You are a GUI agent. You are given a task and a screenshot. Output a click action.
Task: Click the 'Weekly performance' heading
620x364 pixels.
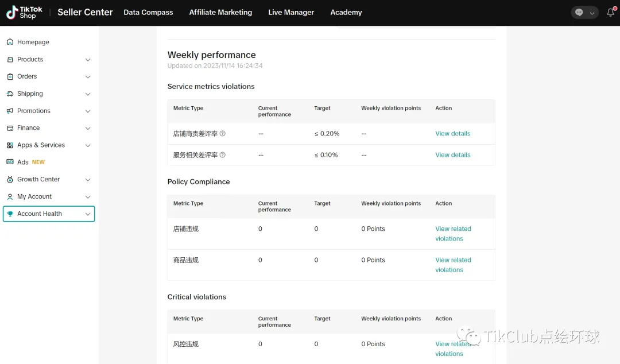coord(211,55)
